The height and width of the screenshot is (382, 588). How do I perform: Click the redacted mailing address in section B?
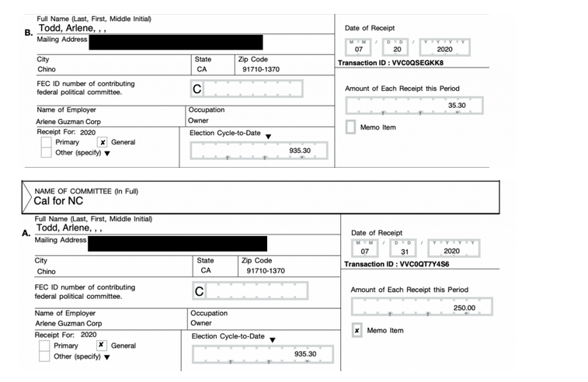(176, 43)
